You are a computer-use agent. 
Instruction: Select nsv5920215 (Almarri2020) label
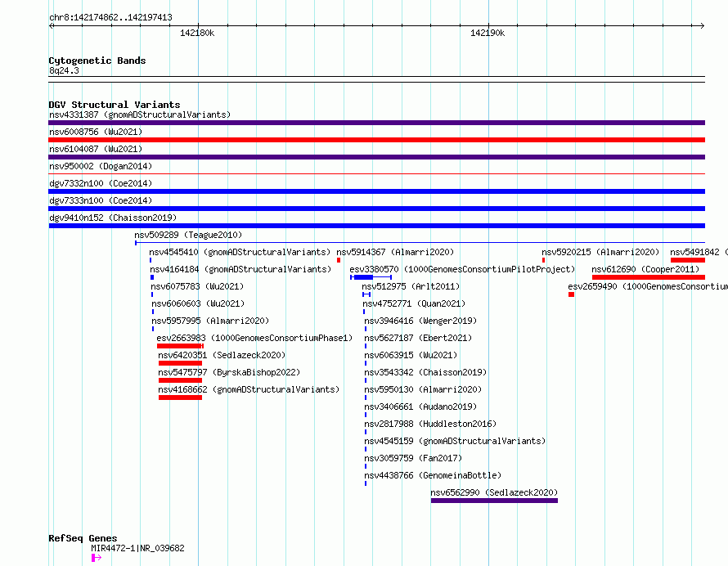(600, 252)
